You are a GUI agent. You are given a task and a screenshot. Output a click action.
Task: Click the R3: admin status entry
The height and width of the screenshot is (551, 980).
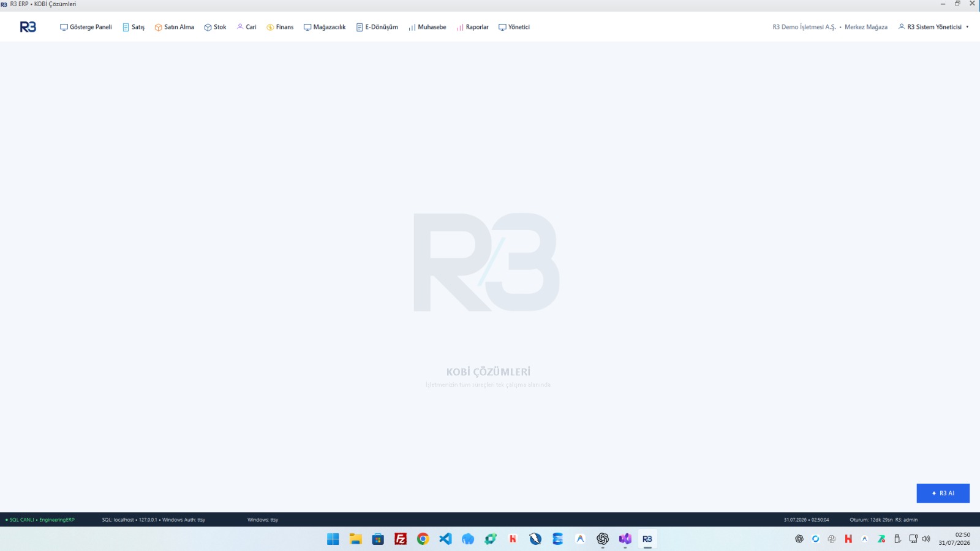(x=907, y=520)
